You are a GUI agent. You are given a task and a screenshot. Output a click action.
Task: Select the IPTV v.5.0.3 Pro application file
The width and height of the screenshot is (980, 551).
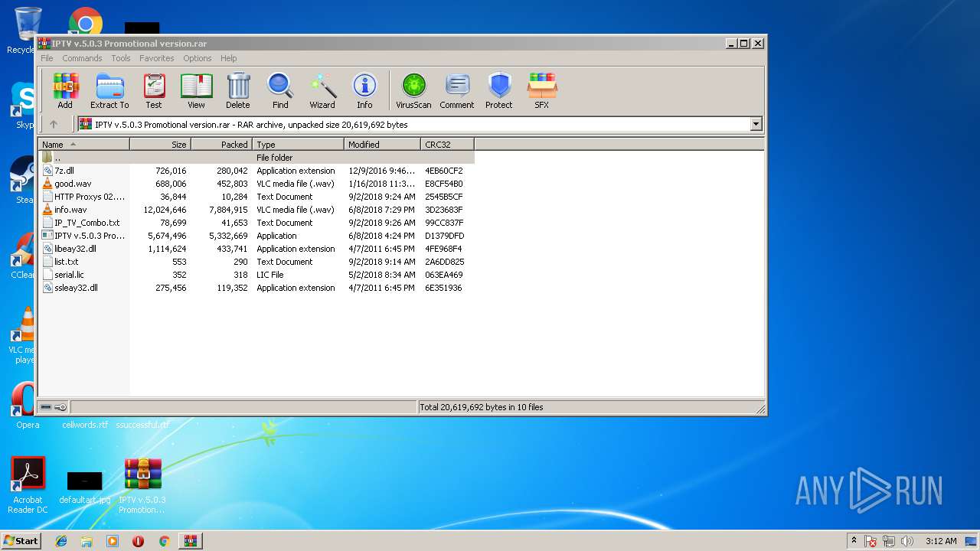(256, 236)
